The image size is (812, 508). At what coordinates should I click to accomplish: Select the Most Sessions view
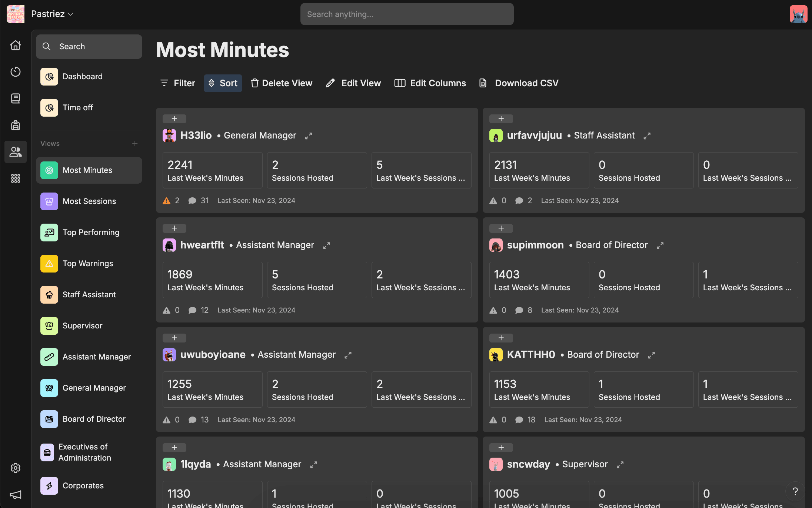click(89, 201)
